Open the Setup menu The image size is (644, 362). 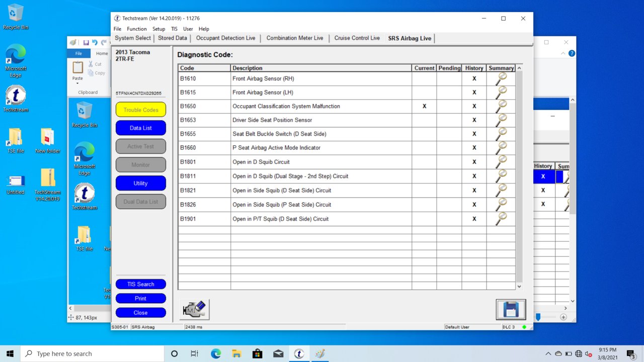coord(159,29)
